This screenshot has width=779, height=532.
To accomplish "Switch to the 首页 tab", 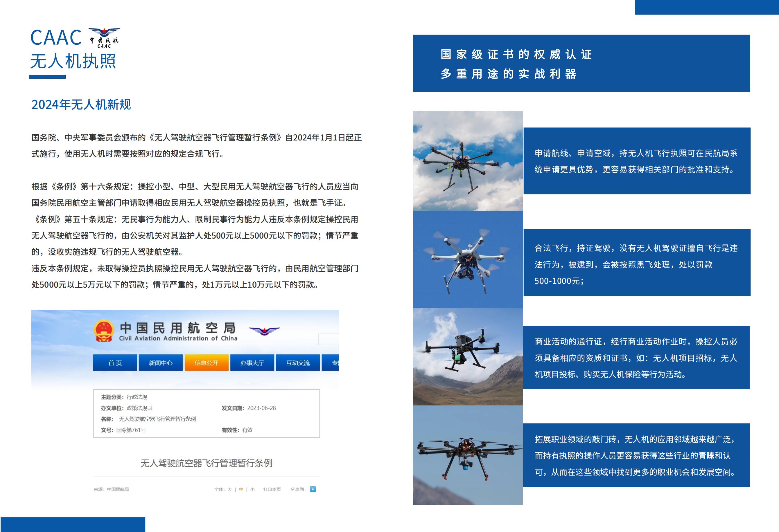I will point(115,363).
